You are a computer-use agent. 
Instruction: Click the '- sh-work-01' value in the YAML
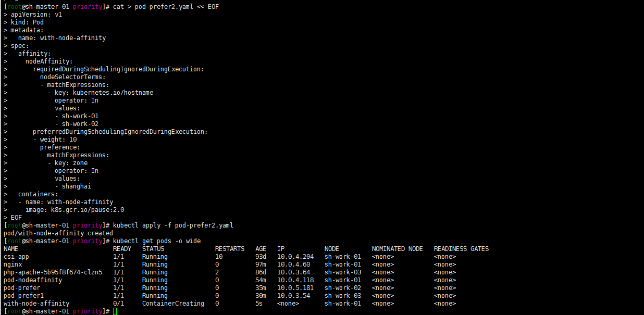77,116
